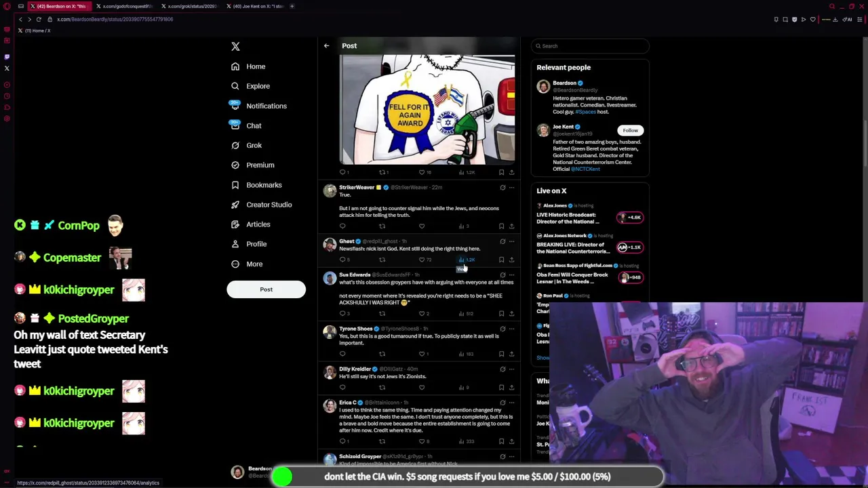
Task: Focus the Search field
Action: click(590, 45)
